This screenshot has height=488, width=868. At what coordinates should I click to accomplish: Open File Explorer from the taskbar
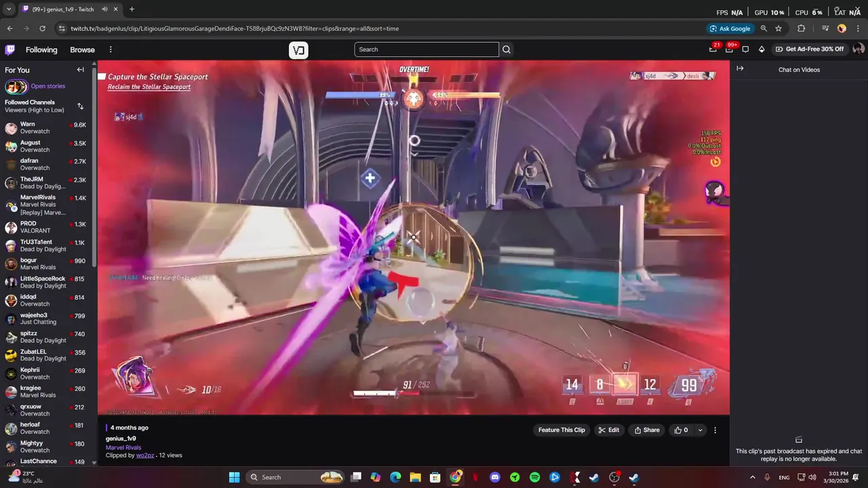coord(415,477)
